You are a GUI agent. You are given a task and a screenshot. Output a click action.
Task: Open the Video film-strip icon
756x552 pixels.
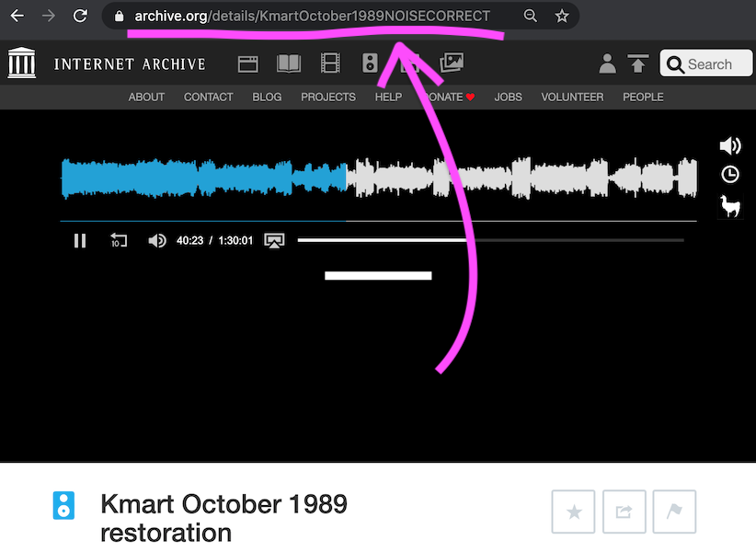pyautogui.click(x=330, y=63)
